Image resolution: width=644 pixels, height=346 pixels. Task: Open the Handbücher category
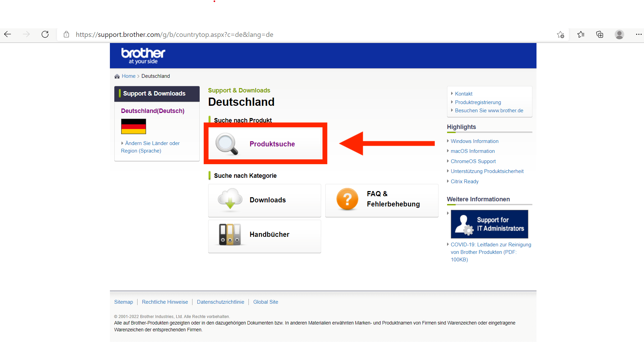pyautogui.click(x=264, y=236)
